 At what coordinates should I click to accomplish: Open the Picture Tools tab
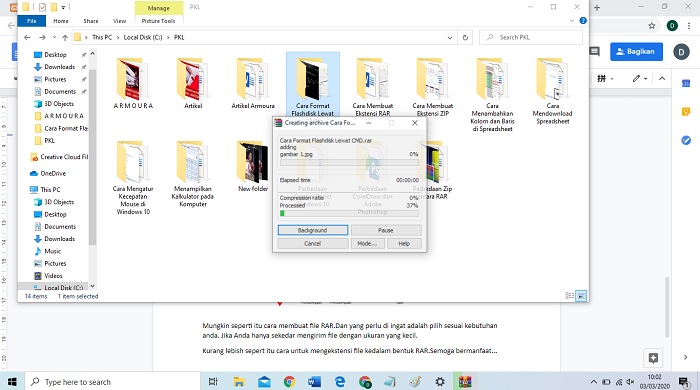[x=158, y=21]
